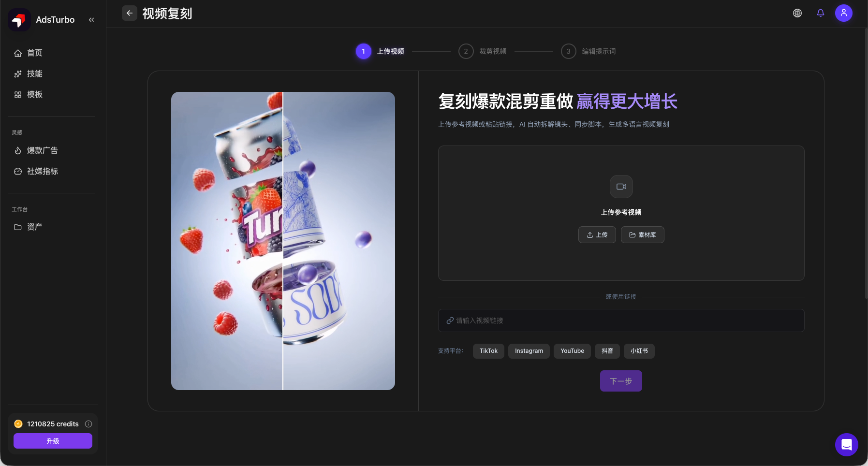The width and height of the screenshot is (868, 466).
Task: Open 素材库 asset library button
Action: pyautogui.click(x=643, y=235)
